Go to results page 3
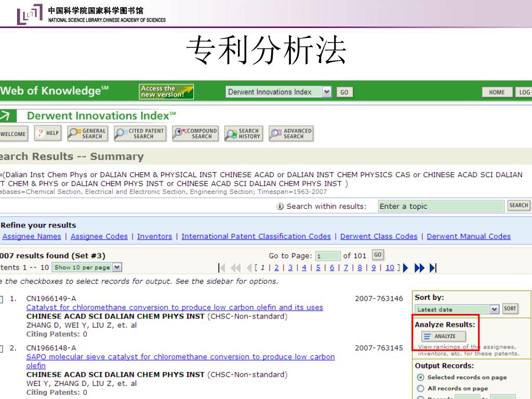This screenshot has height=399, width=532. 290,268
